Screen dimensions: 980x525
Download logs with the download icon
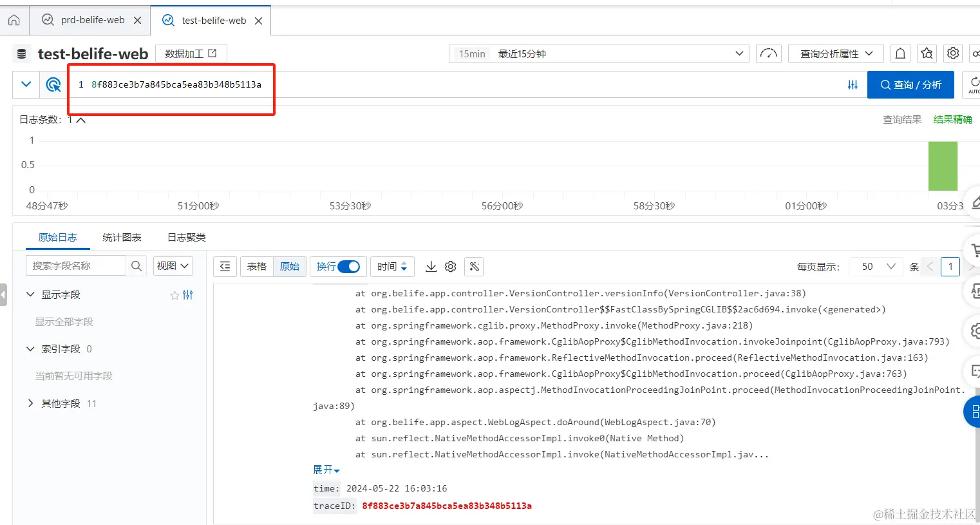431,267
